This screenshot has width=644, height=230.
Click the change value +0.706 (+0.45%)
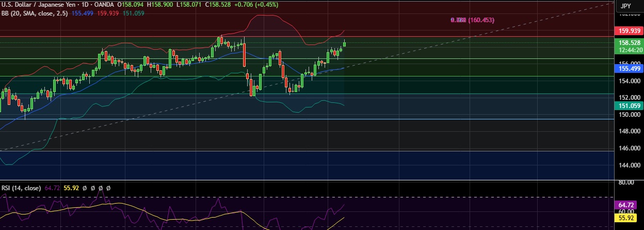pos(256,4)
